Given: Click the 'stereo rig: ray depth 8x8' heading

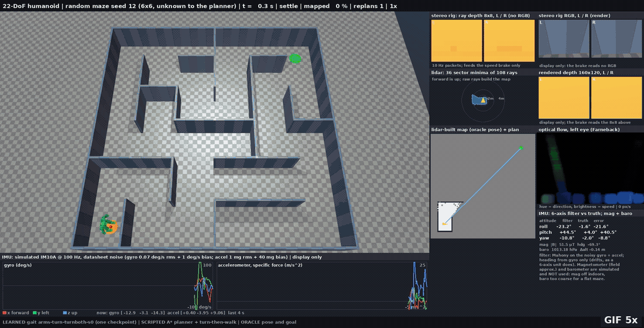Looking at the screenshot, I should click(x=481, y=16).
